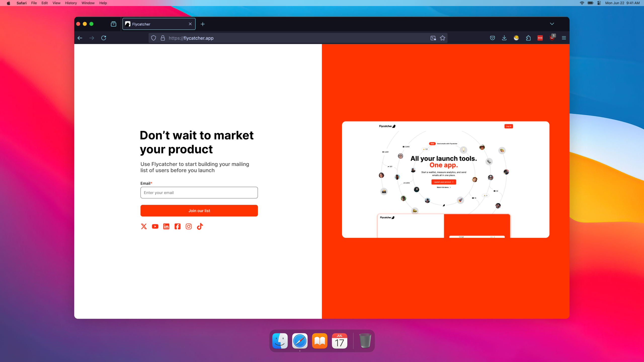Screen dimensions: 644x362
Task: Open Control Center in menu bar
Action: pyautogui.click(x=599, y=3)
